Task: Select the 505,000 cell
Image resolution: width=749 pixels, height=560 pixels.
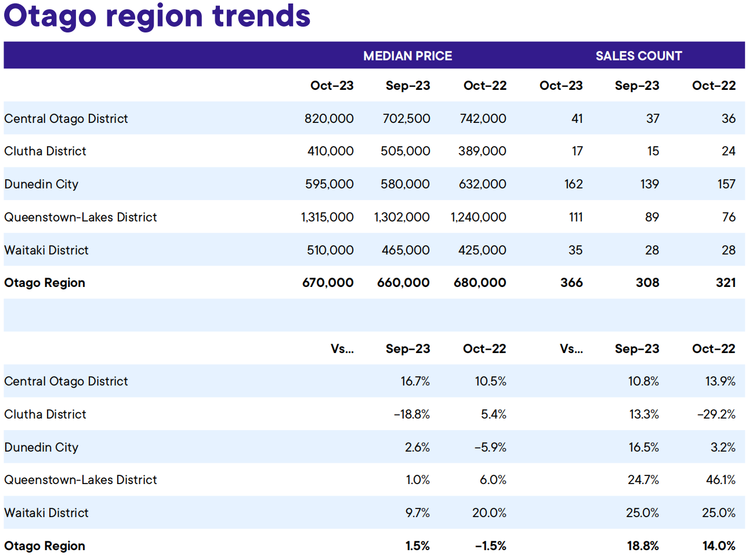Action: click(406, 151)
